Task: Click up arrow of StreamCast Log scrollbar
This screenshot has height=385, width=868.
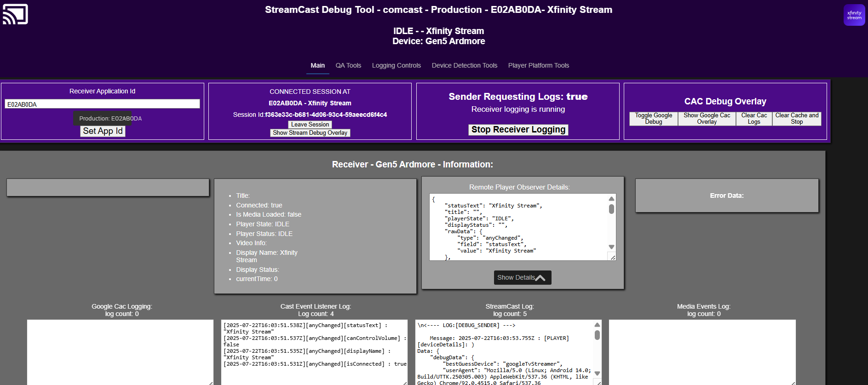Action: [597, 325]
